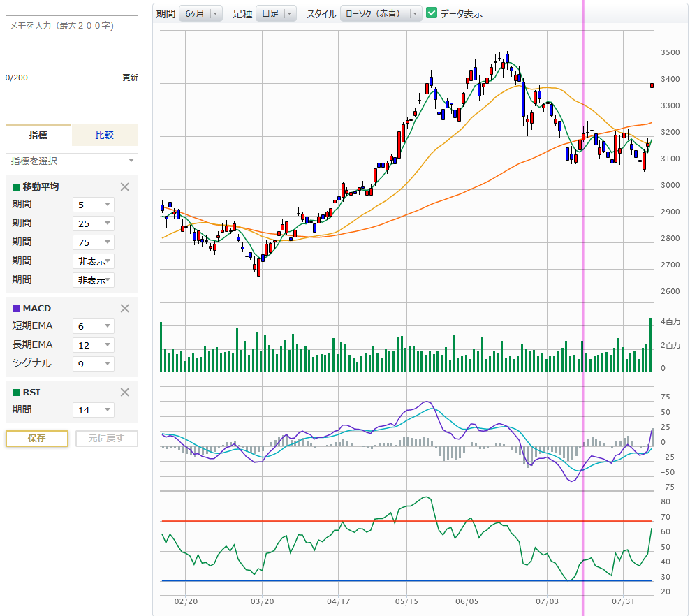Click the 更新 memo update link
690x616 pixels.
[x=130, y=78]
